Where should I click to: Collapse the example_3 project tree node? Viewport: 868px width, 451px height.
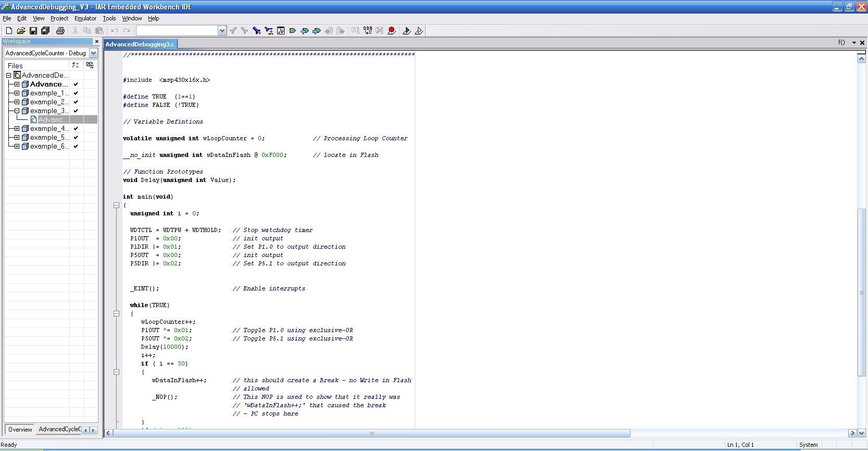[17, 111]
